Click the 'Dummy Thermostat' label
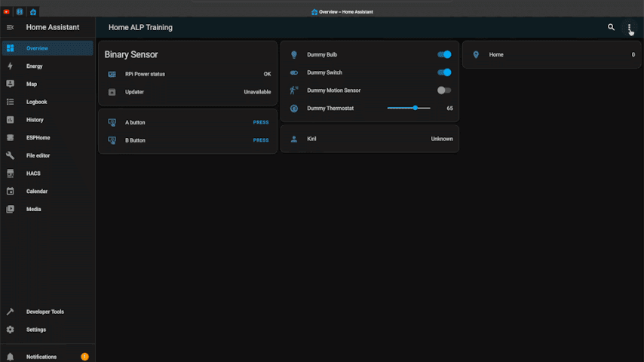The height and width of the screenshot is (362, 644). coord(330,109)
